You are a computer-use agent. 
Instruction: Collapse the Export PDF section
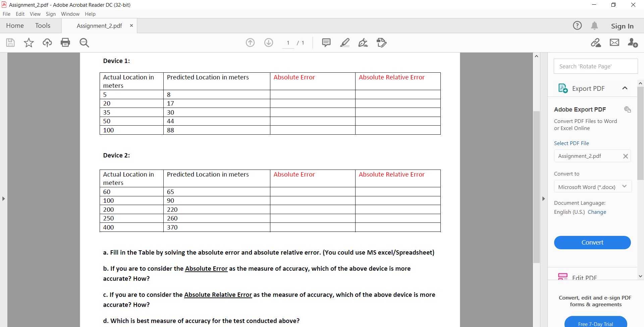tap(625, 88)
